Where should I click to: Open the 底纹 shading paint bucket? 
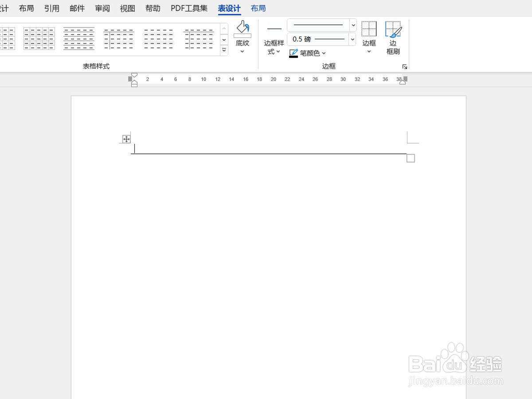pos(243,29)
